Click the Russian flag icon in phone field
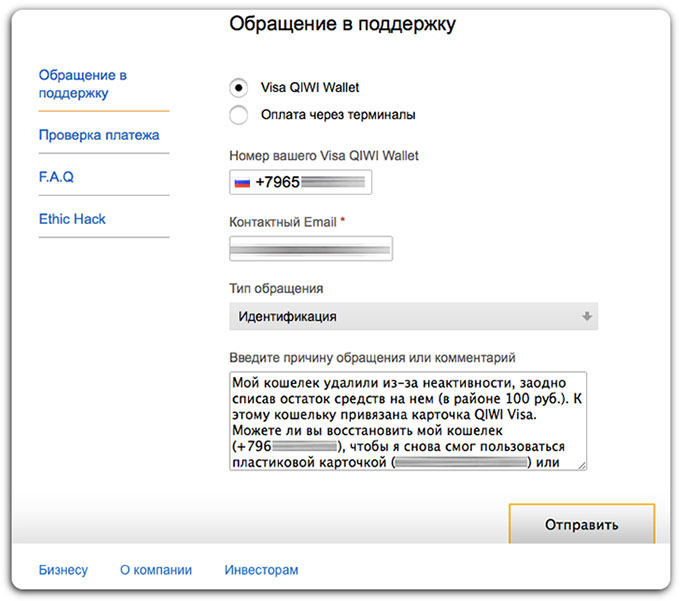The height and width of the screenshot is (601, 680). click(241, 183)
